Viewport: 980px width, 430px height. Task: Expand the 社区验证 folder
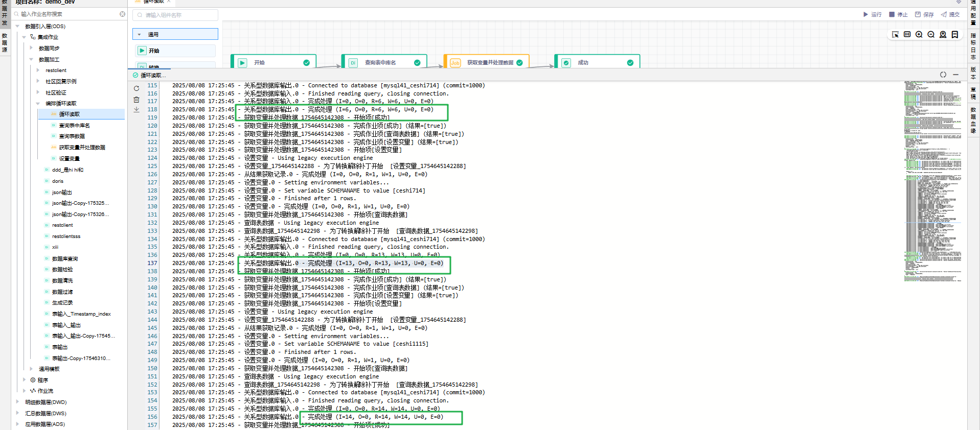coord(38,92)
